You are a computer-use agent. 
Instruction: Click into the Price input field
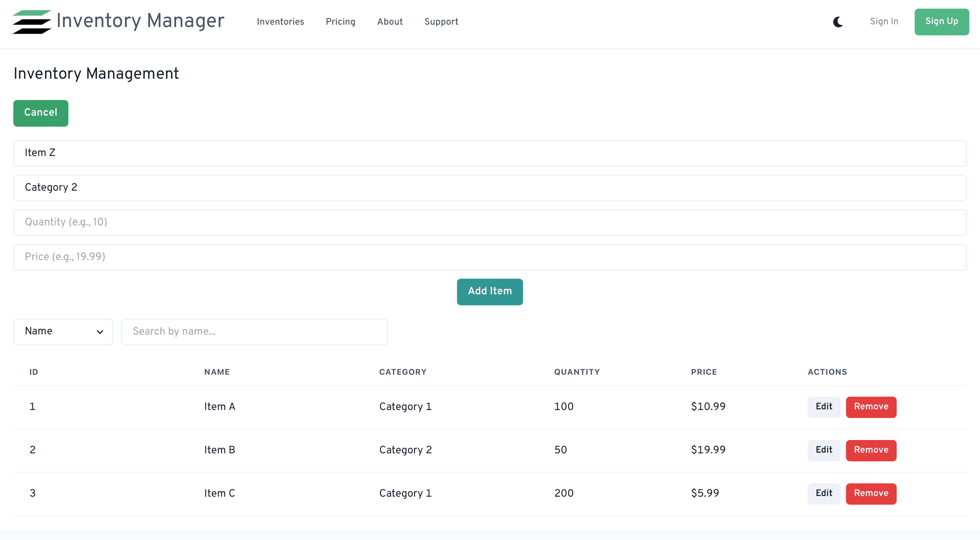[490, 257]
